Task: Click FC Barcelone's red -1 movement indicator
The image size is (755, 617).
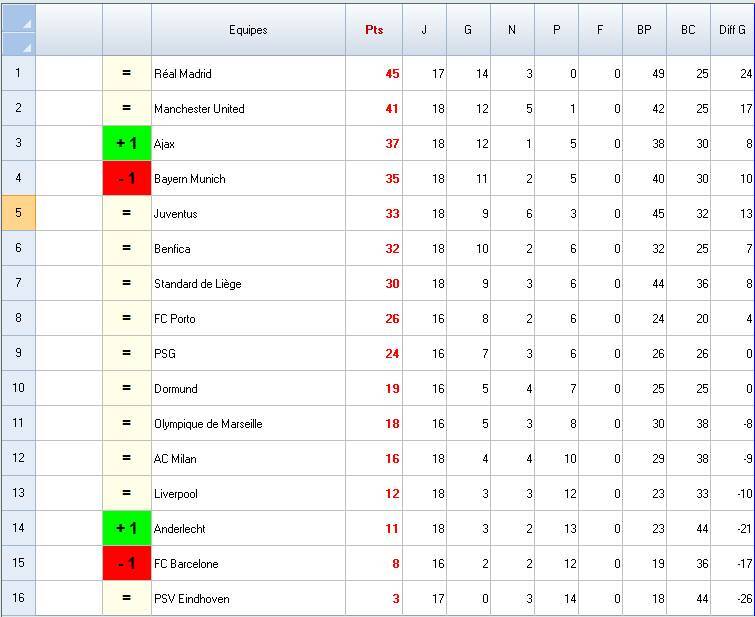Action: coord(127,563)
